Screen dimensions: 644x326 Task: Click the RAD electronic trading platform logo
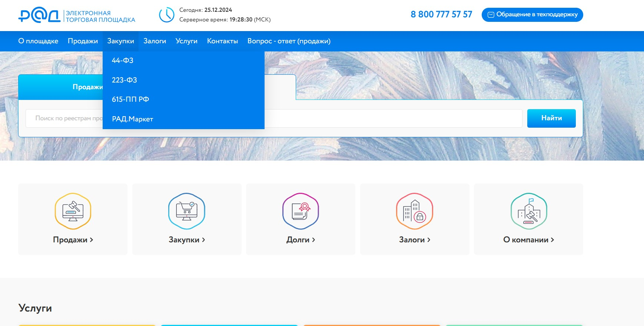click(76, 16)
